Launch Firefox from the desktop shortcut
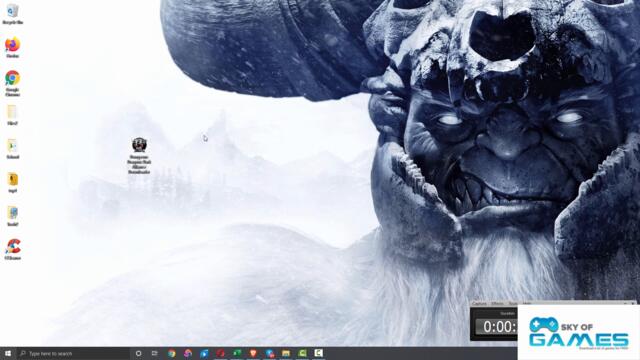Image resolution: width=640 pixels, height=360 pixels. (x=13, y=47)
